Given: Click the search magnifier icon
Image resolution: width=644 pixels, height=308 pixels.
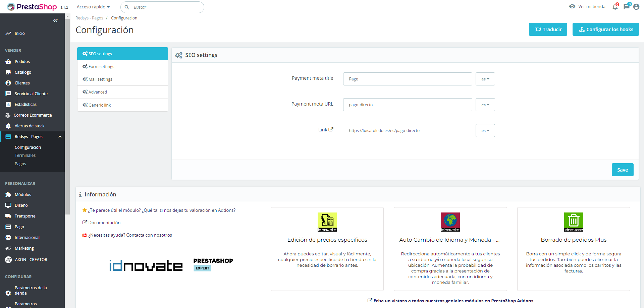Looking at the screenshot, I should point(127,7).
